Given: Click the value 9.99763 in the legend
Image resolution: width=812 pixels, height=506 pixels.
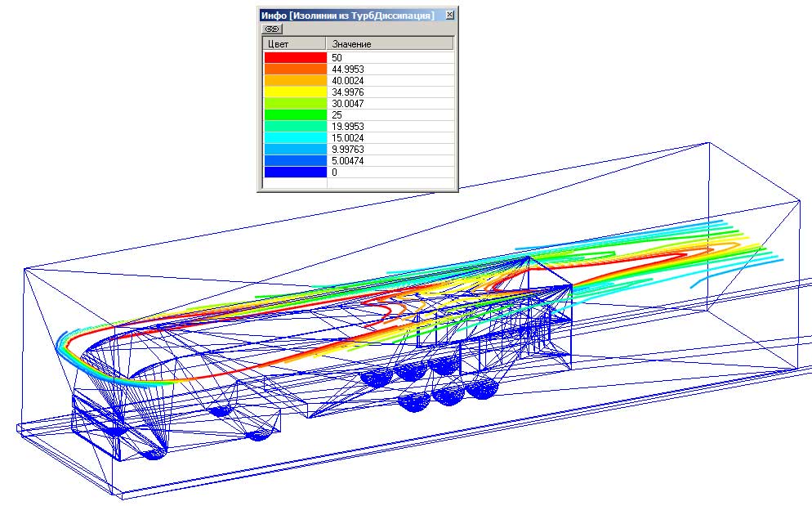Looking at the screenshot, I should tap(390, 150).
